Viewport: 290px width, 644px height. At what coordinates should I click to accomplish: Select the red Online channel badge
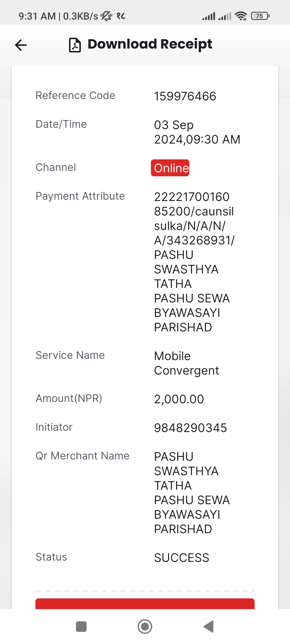(170, 168)
